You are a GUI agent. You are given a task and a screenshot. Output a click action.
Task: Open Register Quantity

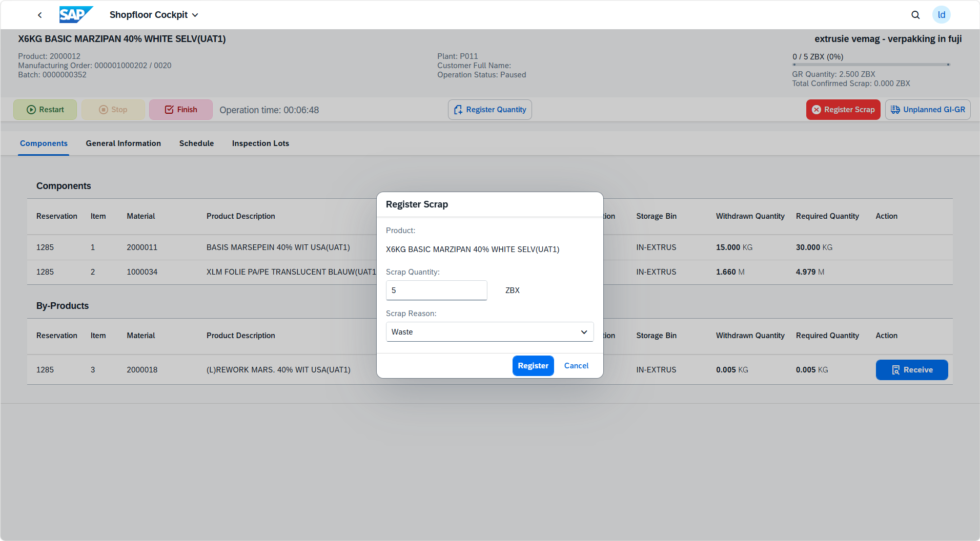pos(490,110)
